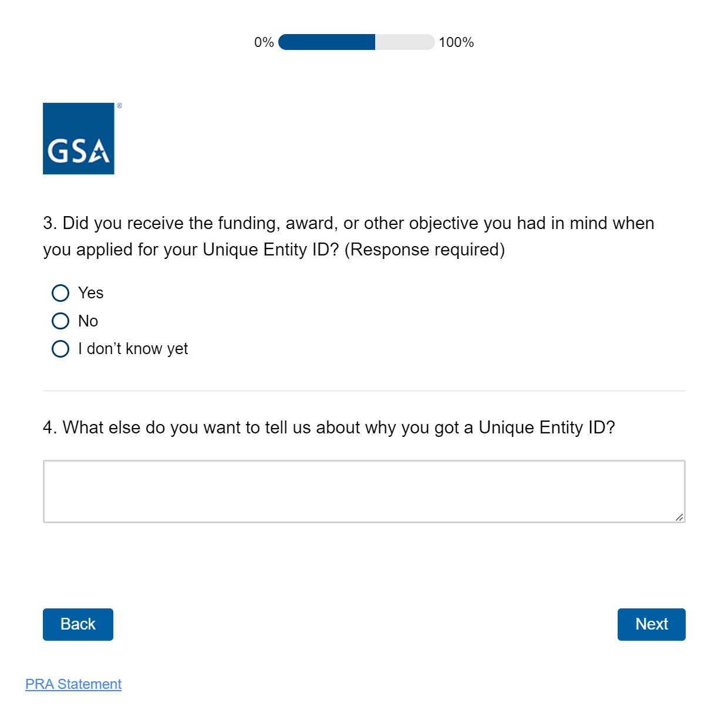Click the "No" option label text
The image size is (728, 710).
(x=88, y=321)
